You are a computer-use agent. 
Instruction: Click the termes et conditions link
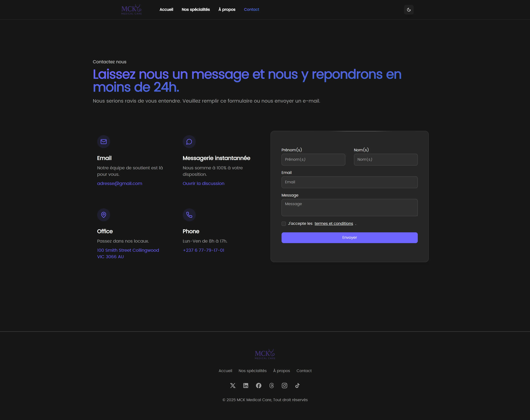coord(334,223)
